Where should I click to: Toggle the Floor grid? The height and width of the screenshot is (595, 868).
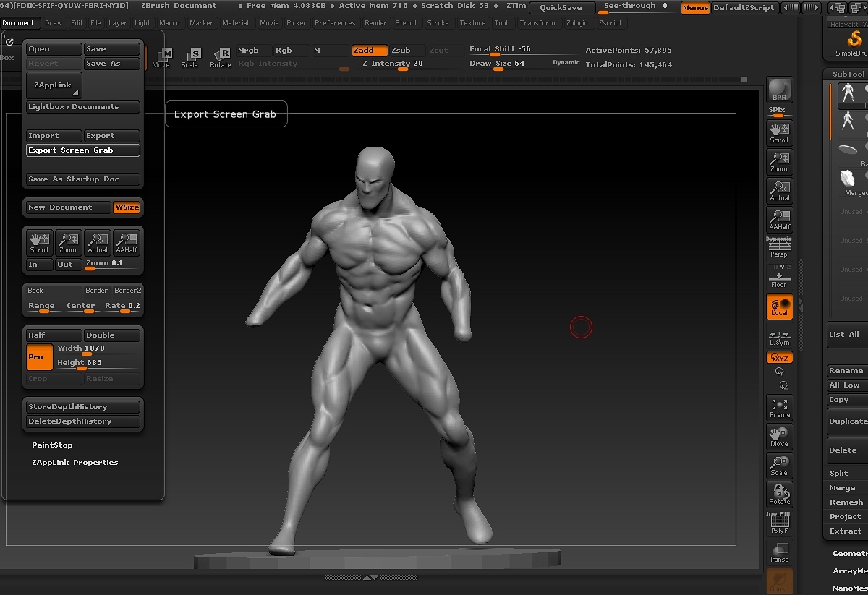coord(779,278)
